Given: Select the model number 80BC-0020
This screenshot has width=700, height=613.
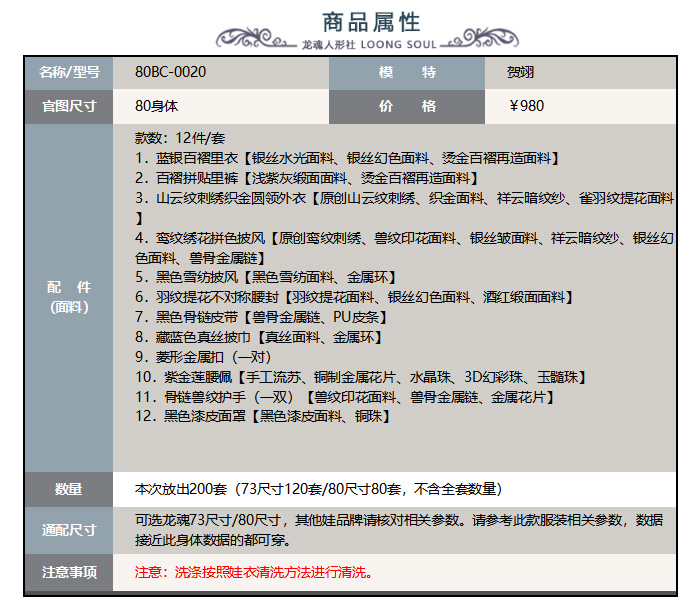Looking at the screenshot, I should coord(171,72).
